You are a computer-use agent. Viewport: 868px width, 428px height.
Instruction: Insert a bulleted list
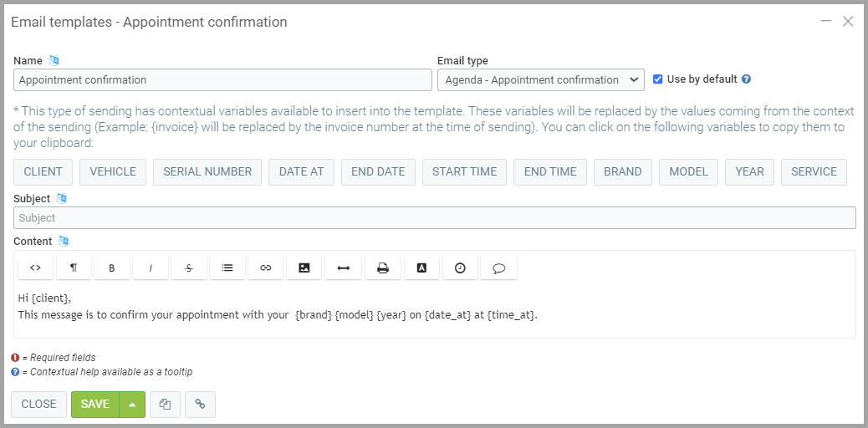click(227, 267)
